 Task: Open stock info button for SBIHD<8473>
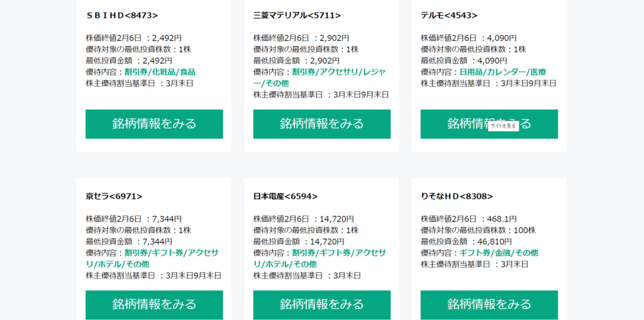pos(154,124)
